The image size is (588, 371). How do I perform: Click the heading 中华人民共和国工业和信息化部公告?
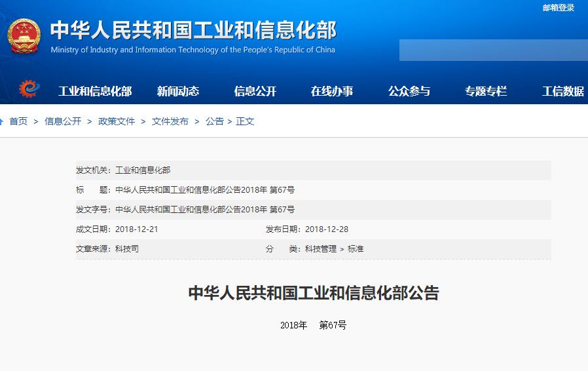(x=314, y=293)
